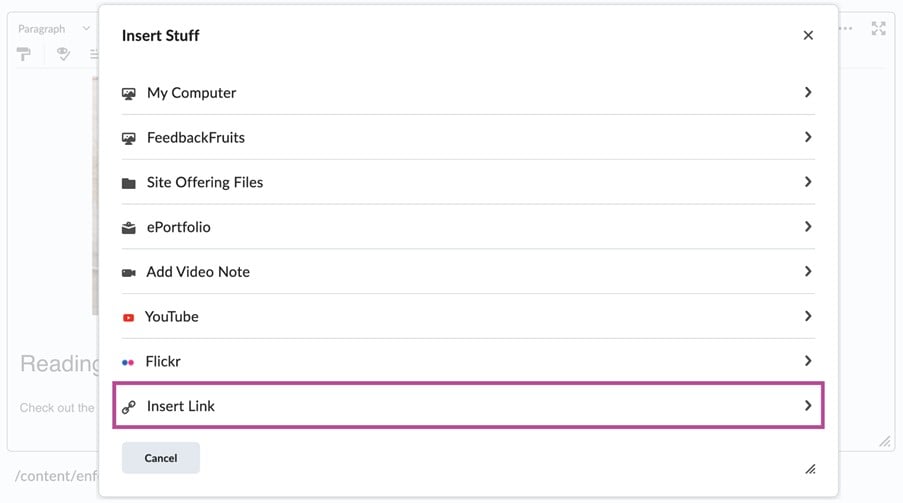Close the Insert Stuff dialog
Viewport: 903px width, 503px height.
point(808,35)
